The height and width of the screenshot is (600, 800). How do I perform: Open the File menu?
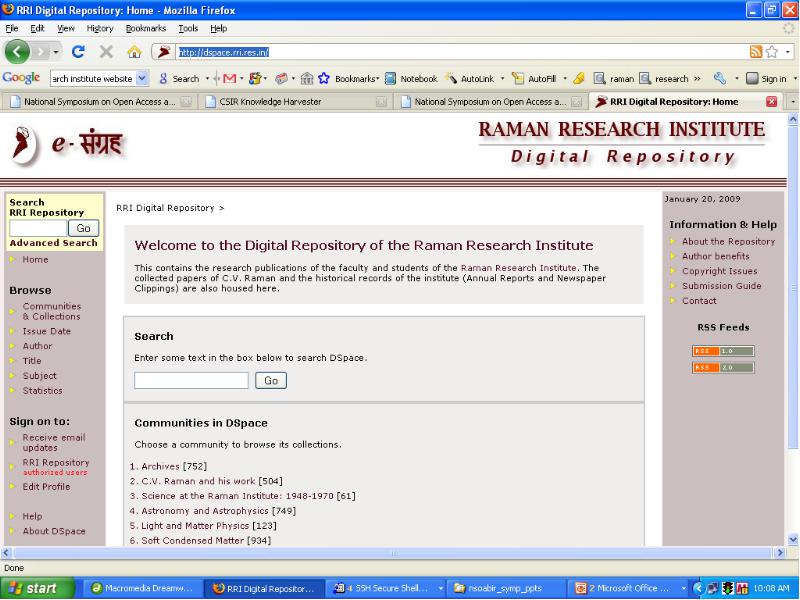pos(12,29)
